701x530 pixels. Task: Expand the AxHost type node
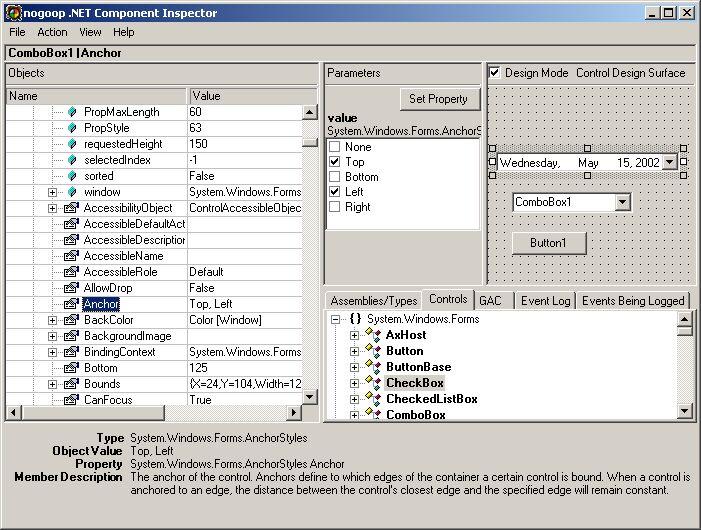pos(354,335)
